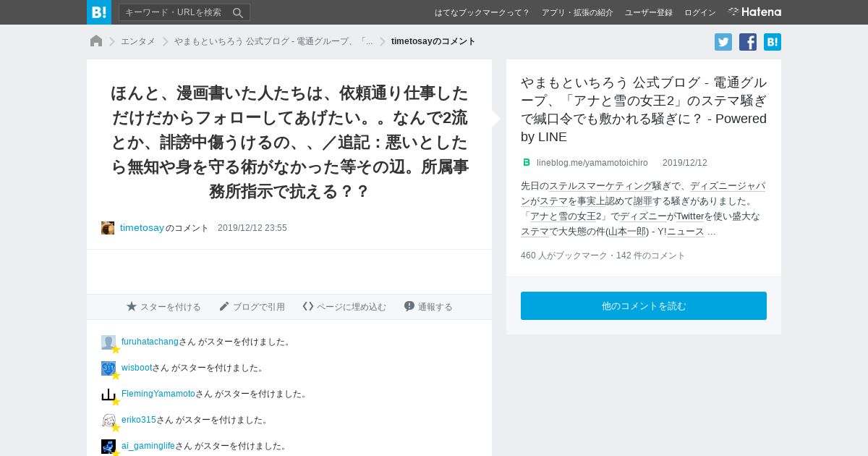Click comment timestamp 2019/12/12 23:55

[252, 228]
